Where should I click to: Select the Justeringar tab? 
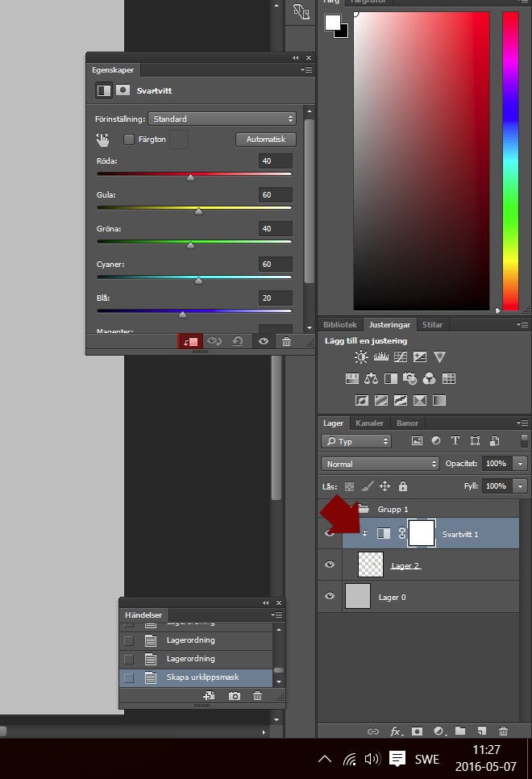[389, 324]
